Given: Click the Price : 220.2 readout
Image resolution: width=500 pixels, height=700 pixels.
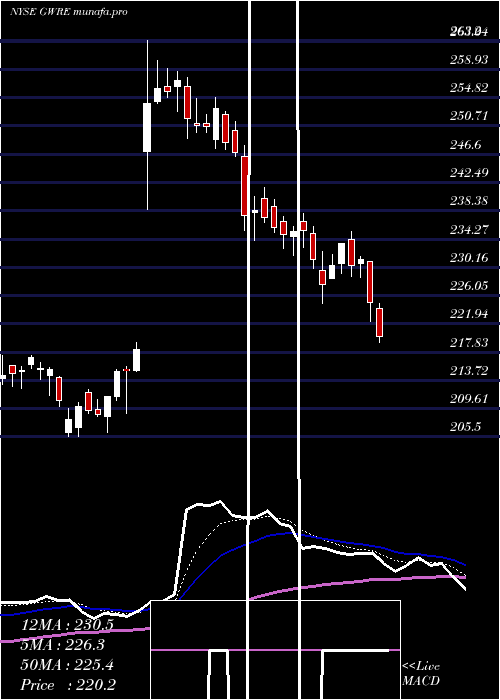Looking at the screenshot, I should (67, 685).
